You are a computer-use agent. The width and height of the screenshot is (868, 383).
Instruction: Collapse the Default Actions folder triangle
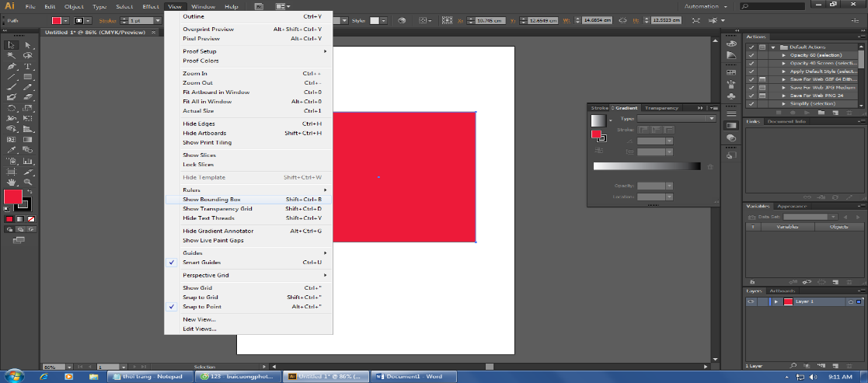(x=772, y=47)
